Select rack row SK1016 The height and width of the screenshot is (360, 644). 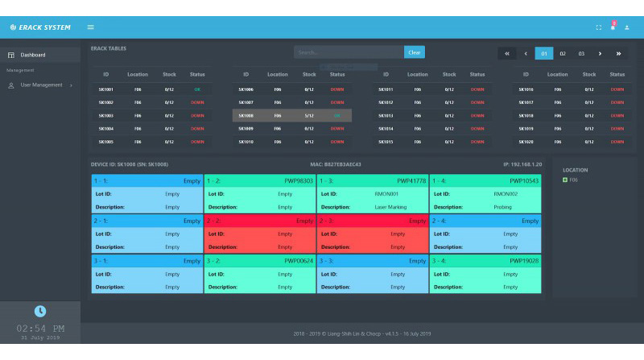pyautogui.click(x=572, y=89)
